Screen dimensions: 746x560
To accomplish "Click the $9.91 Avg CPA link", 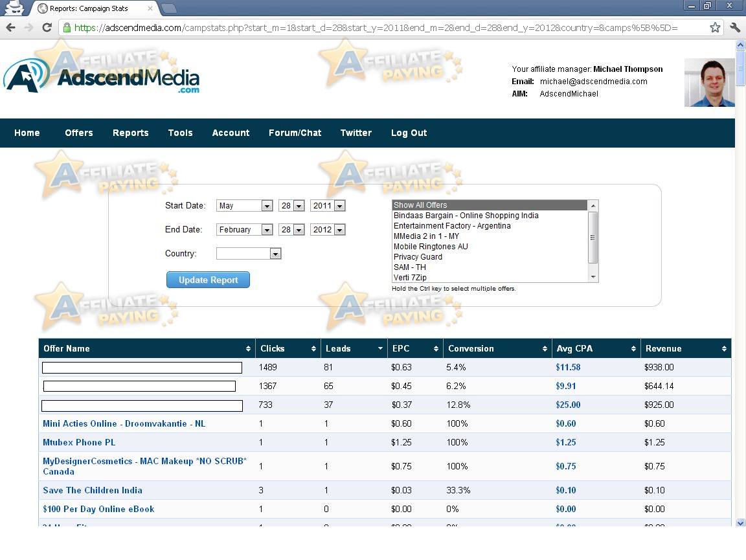I will tap(566, 386).
